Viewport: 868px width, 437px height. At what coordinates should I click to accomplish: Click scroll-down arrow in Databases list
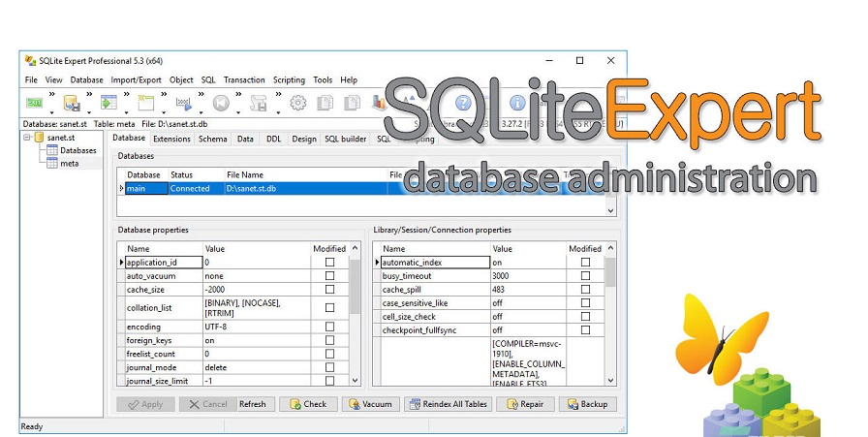point(610,210)
